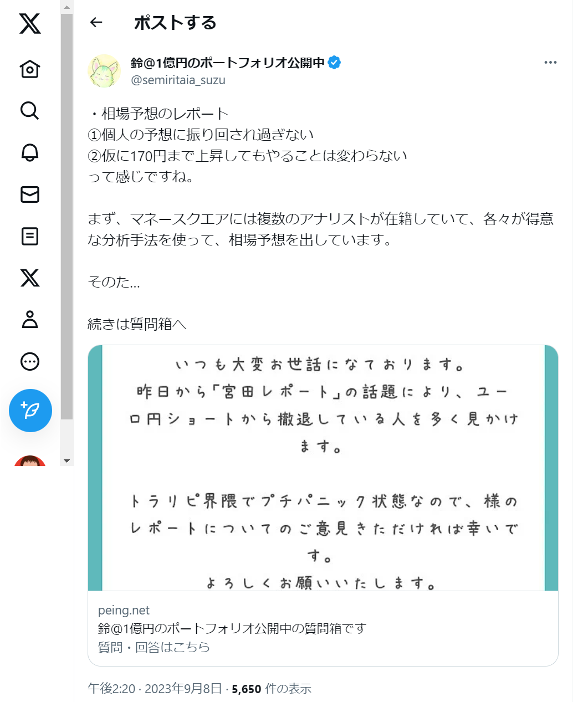The image size is (588, 702).
Task: Open the Home icon in sidebar
Action: click(30, 69)
